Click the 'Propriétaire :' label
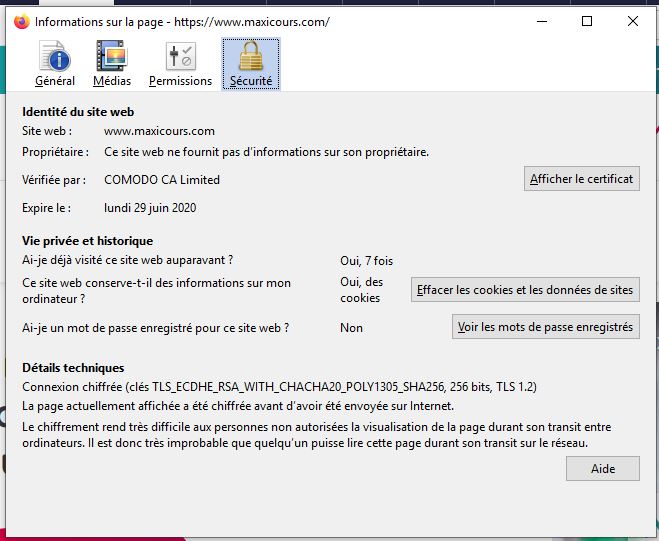Screen dimensions: 659x541 point(55,152)
